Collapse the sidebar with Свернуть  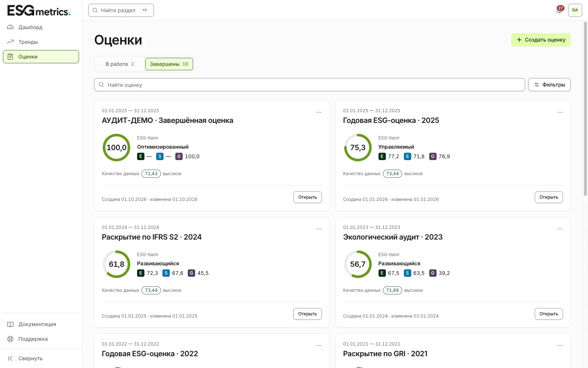(x=41, y=358)
